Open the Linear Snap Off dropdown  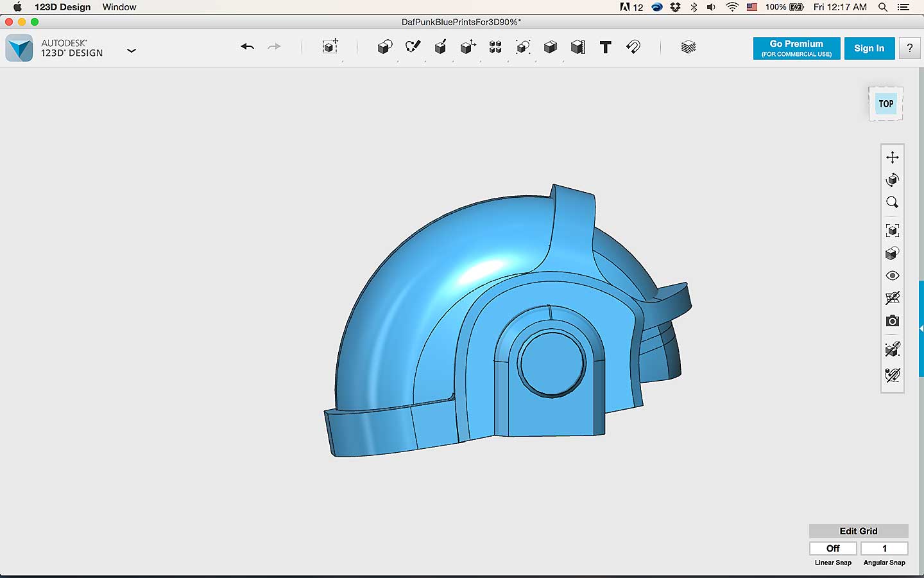tap(833, 548)
